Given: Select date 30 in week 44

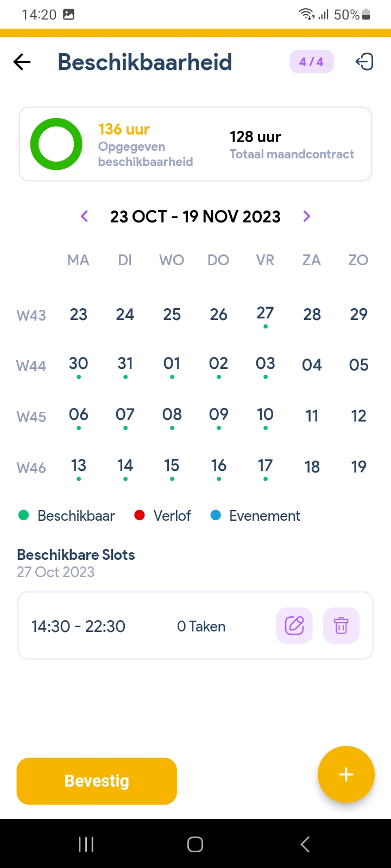Looking at the screenshot, I should pos(79,364).
